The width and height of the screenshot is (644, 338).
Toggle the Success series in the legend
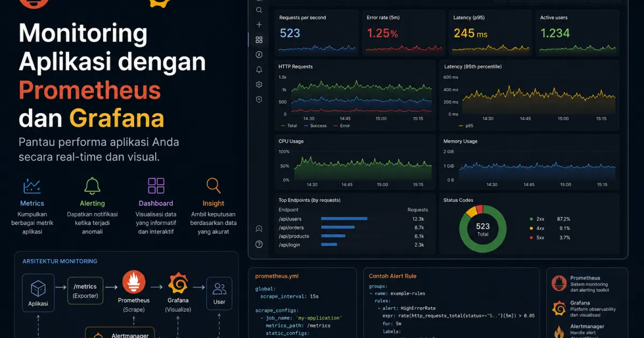(x=315, y=126)
